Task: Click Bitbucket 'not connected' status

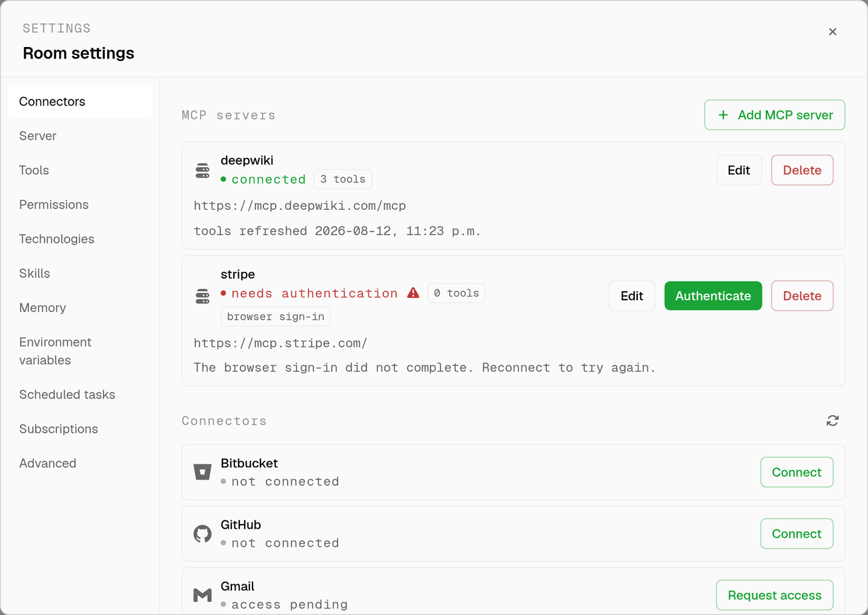Action: click(x=280, y=482)
